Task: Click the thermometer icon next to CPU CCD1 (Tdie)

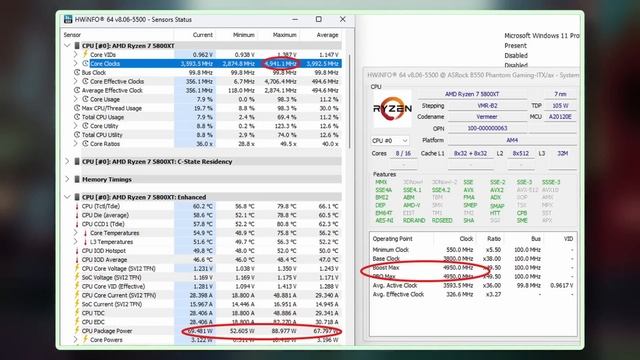Action: (77, 224)
